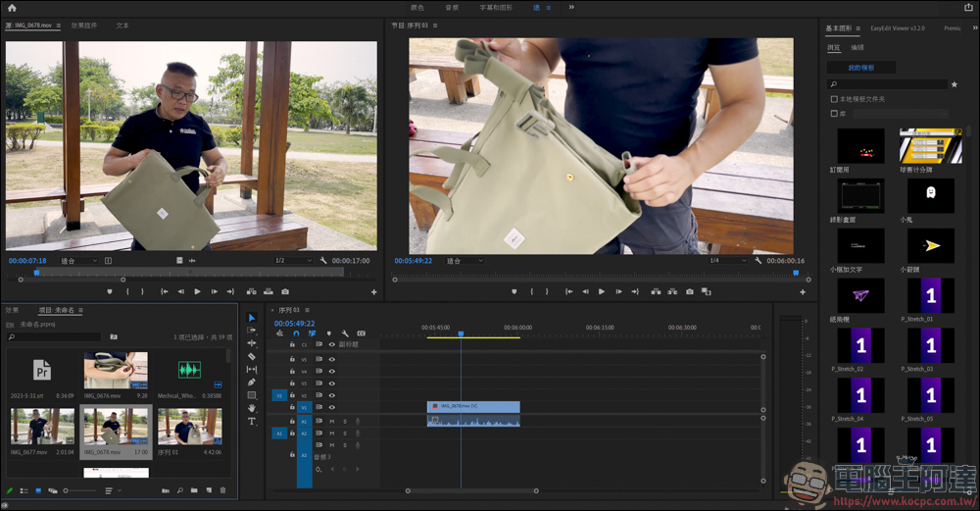Add marker in timeline header

(x=328, y=333)
